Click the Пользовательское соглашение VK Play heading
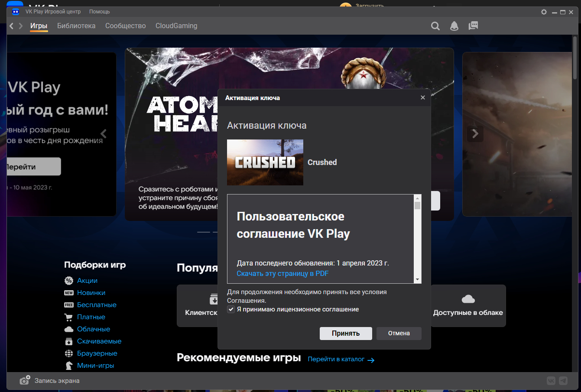Image resolution: width=581 pixels, height=392 pixels. pos(293,225)
